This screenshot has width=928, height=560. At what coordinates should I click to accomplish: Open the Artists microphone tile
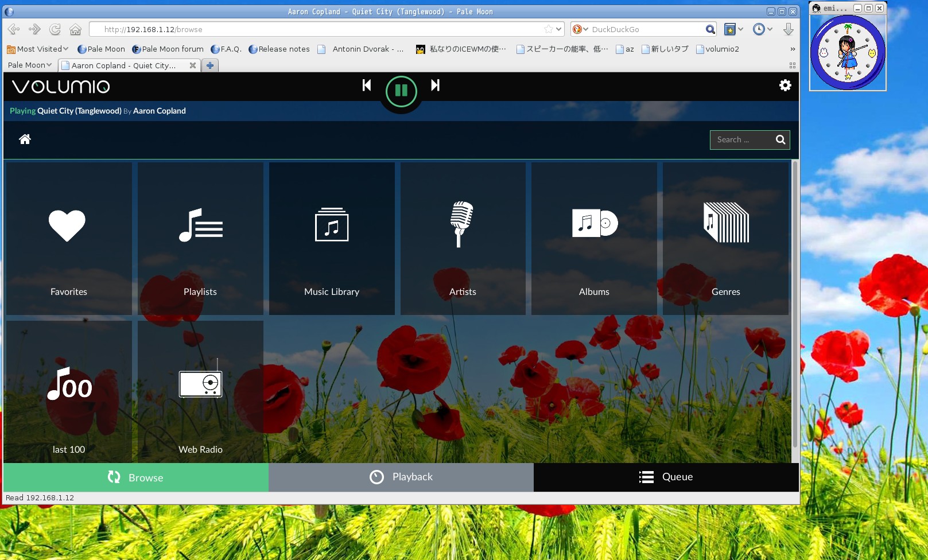tap(463, 239)
